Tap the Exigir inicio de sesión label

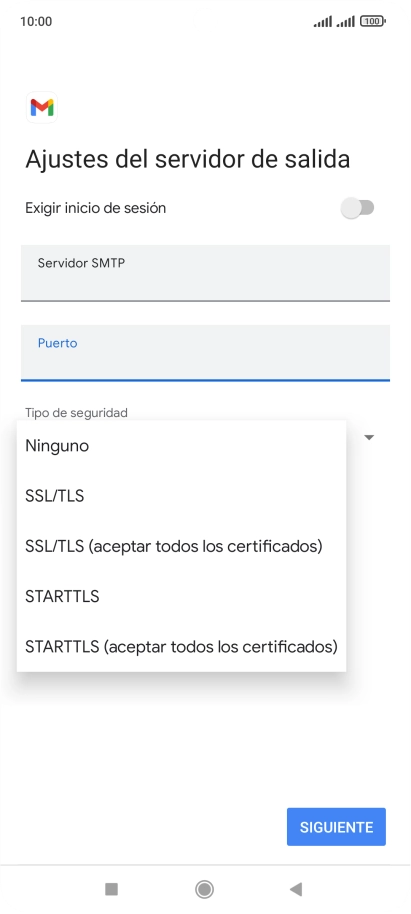pyautogui.click(x=96, y=208)
